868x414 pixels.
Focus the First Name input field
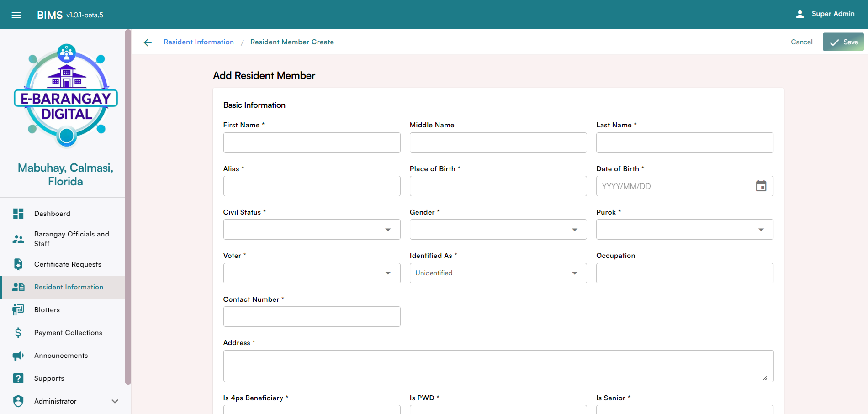click(x=312, y=142)
